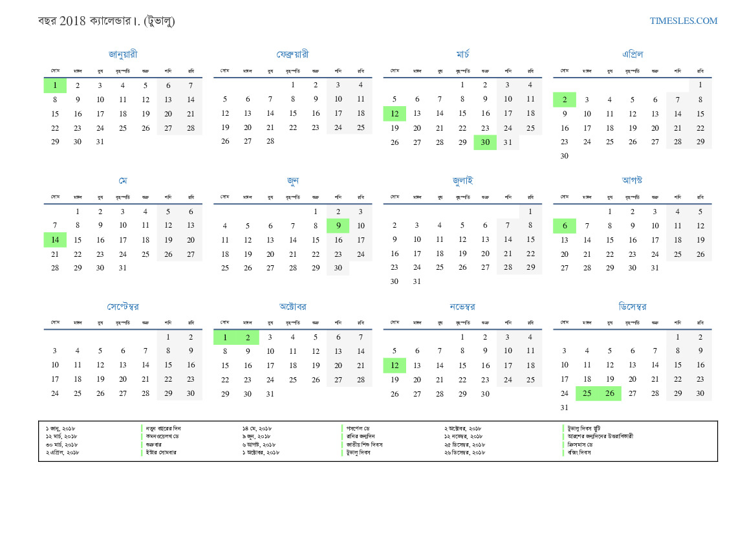Click the ডিসেম্বর month heading

632,306
